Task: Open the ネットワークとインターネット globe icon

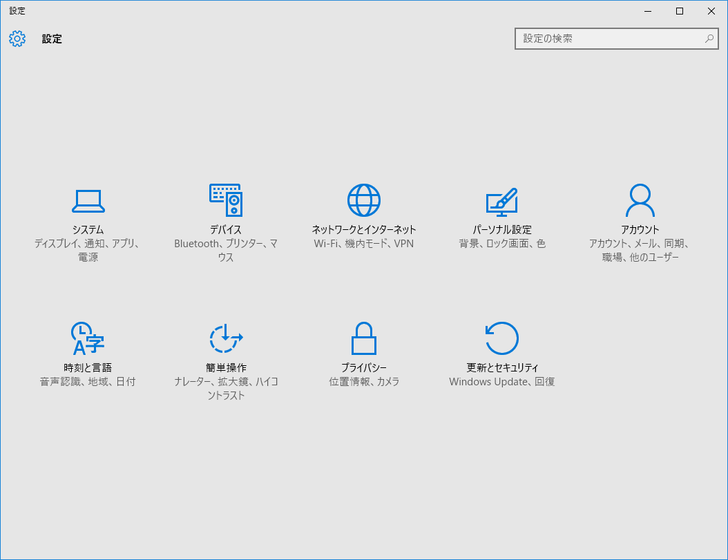Action: (x=364, y=200)
